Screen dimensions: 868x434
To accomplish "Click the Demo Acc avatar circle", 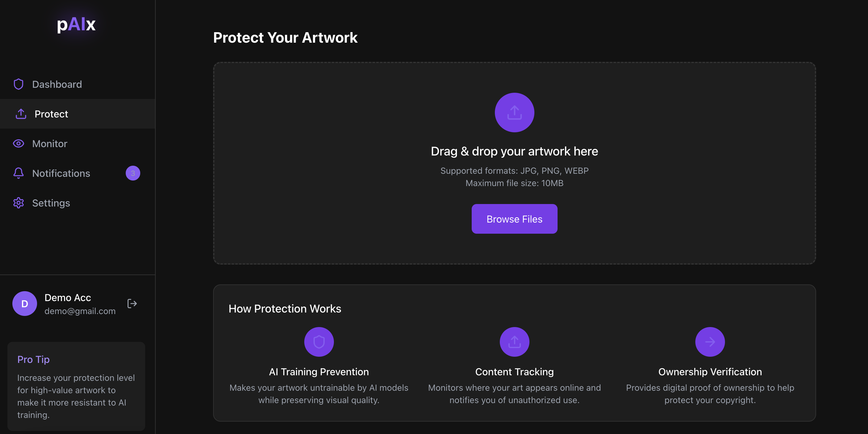I will (25, 304).
